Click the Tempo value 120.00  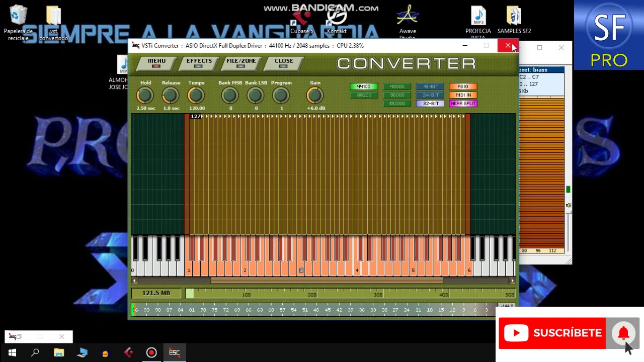(x=197, y=108)
